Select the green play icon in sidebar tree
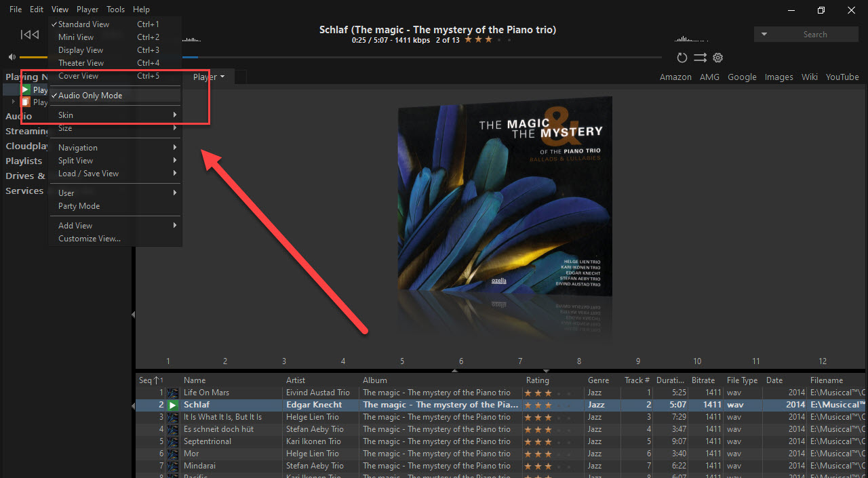The height and width of the screenshot is (478, 868). [x=26, y=89]
